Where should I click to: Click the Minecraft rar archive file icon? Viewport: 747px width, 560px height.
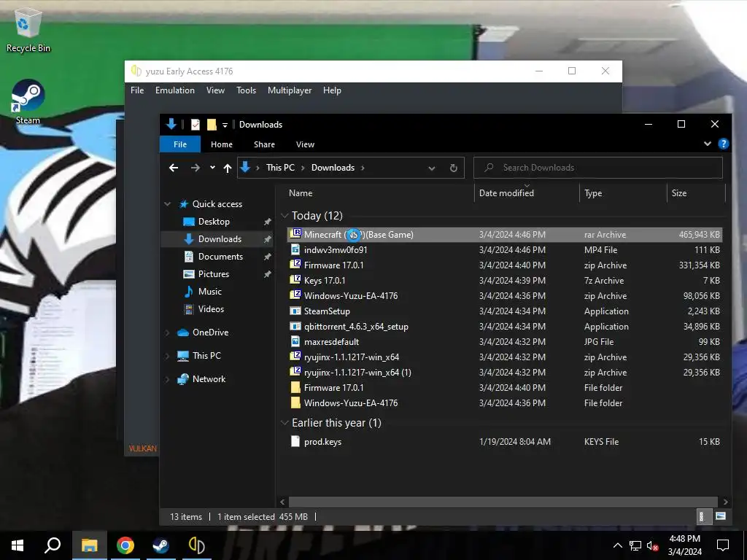point(295,234)
